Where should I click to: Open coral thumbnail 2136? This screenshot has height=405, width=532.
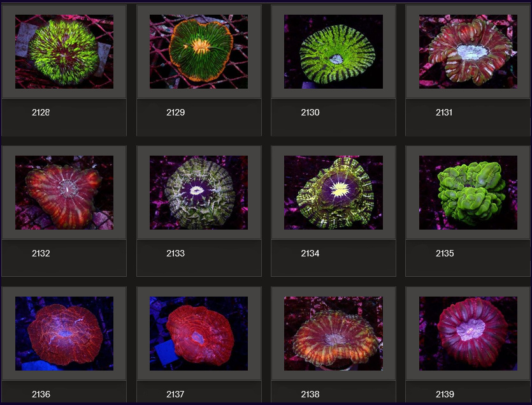[64, 334]
